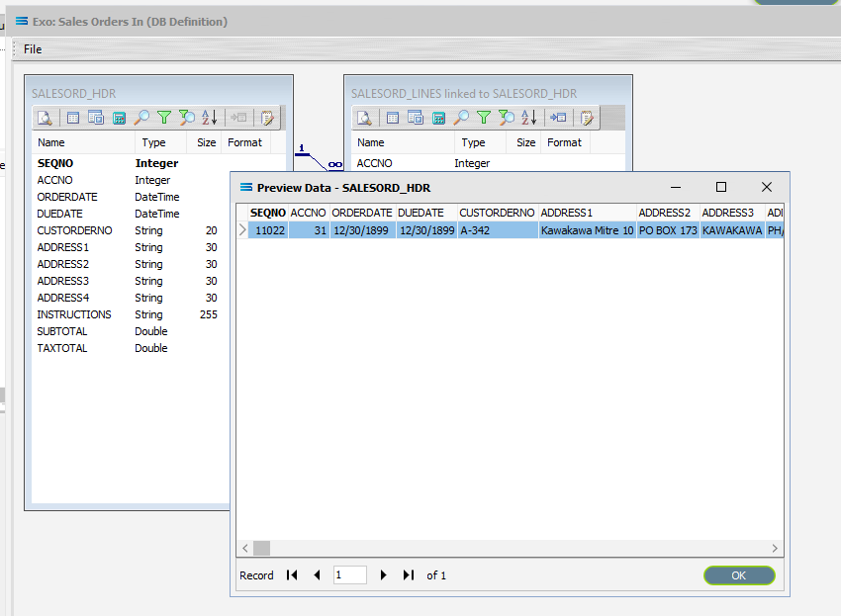Click the record number input field

[x=349, y=575]
